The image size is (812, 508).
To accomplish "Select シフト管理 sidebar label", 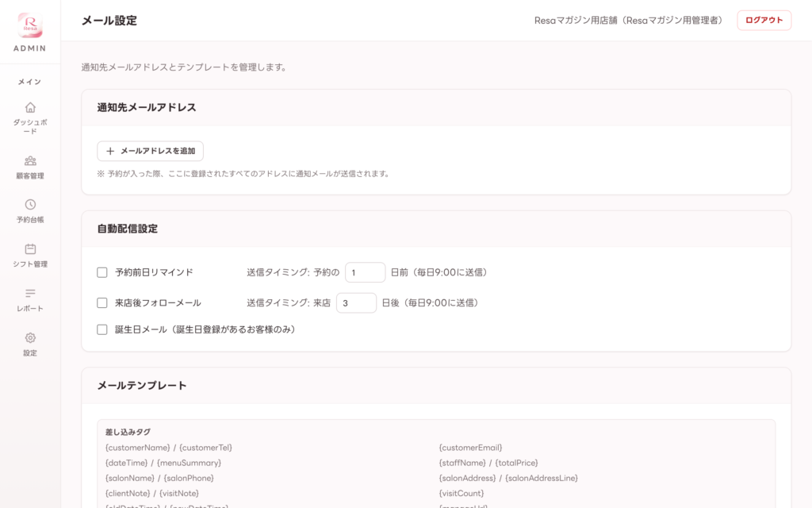I will [30, 264].
